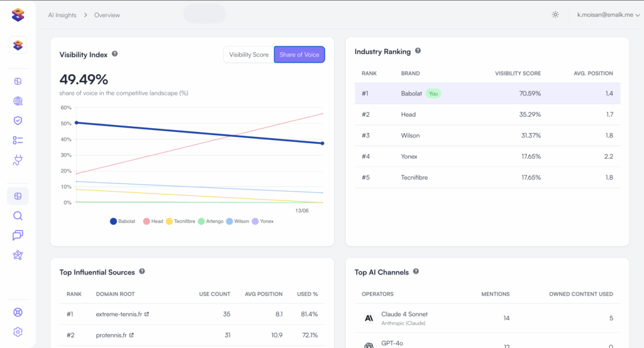The height and width of the screenshot is (348, 644).
Task: Switch chart to Visibility Score
Action: coord(248,55)
